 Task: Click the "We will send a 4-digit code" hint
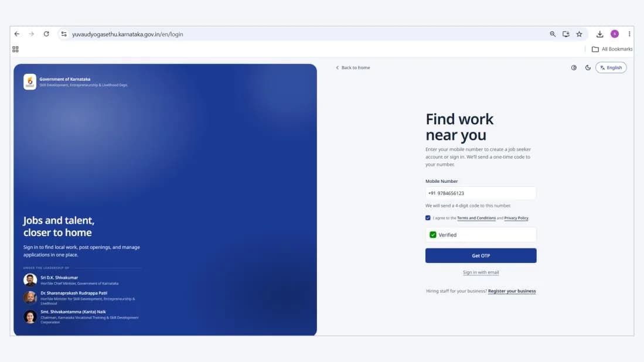(x=468, y=206)
